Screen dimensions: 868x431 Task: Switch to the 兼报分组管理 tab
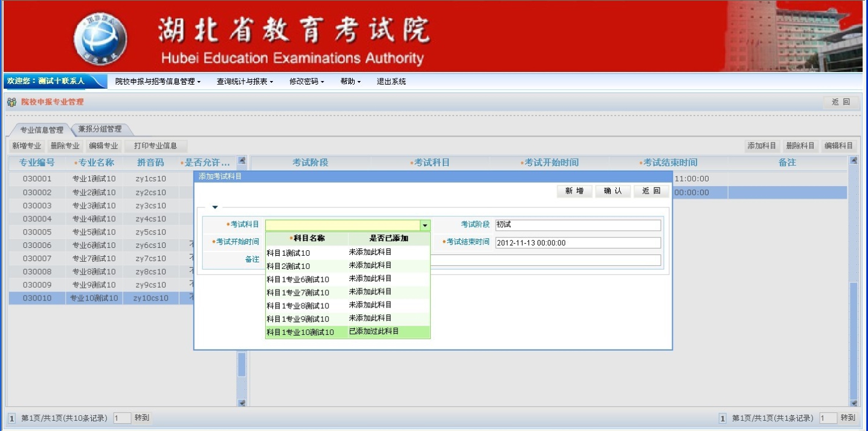pos(100,129)
